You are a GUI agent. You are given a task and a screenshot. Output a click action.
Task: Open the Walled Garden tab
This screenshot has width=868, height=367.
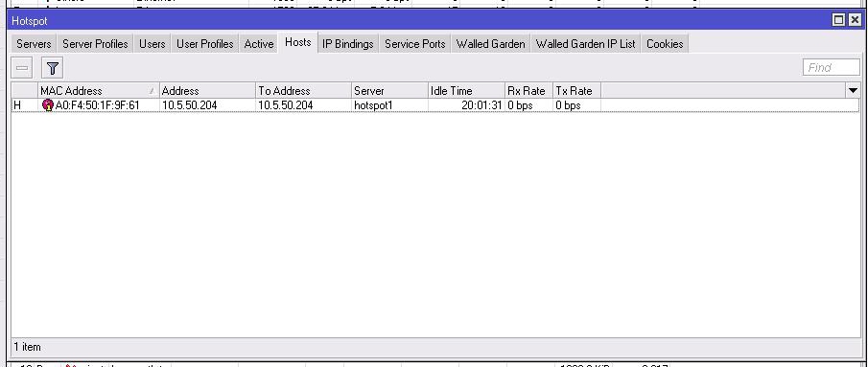pos(490,44)
